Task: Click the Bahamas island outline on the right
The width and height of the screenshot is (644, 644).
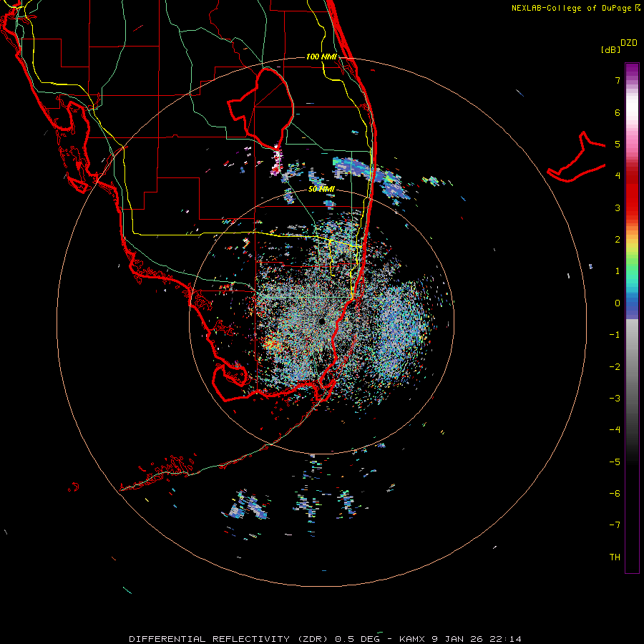Action: [x=577, y=157]
